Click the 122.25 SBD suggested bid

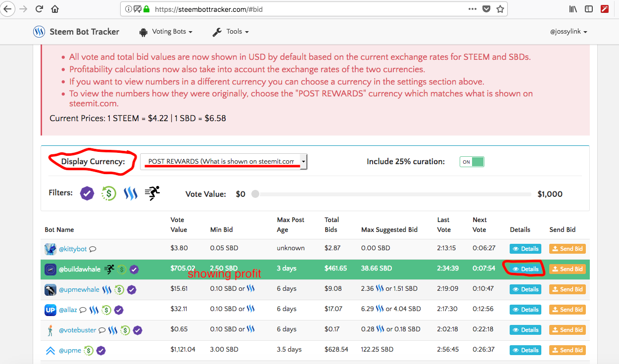point(378,349)
